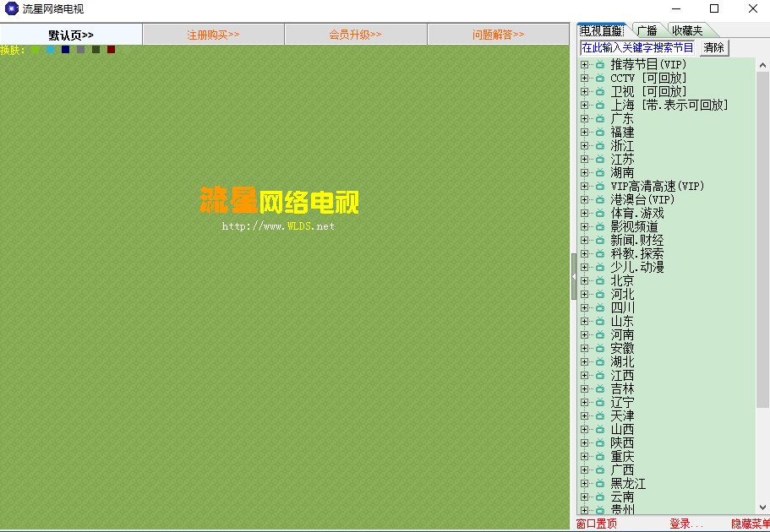Choose the dark red skin color swatch

coord(111,50)
